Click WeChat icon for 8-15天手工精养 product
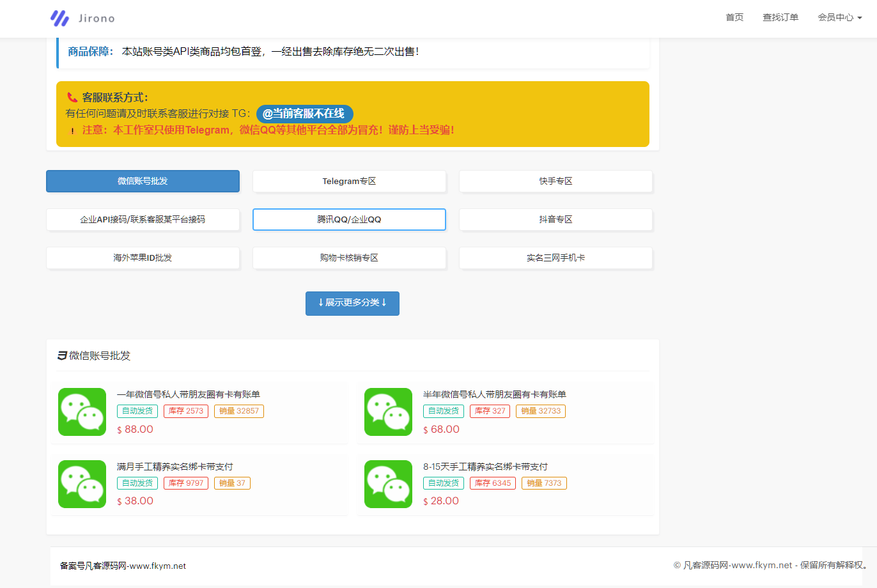Image resolution: width=877 pixels, height=588 pixels. [x=388, y=484]
